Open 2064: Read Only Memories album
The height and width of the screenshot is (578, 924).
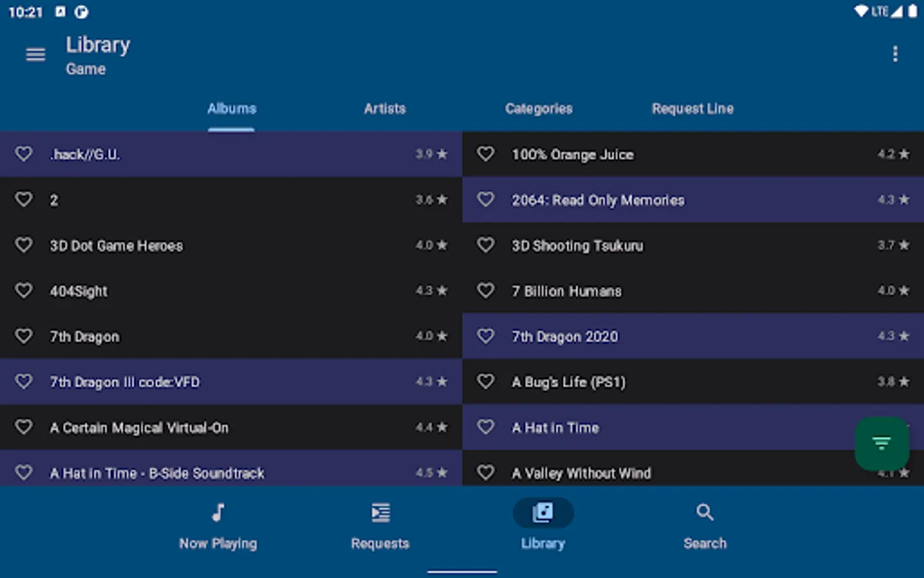pos(598,200)
